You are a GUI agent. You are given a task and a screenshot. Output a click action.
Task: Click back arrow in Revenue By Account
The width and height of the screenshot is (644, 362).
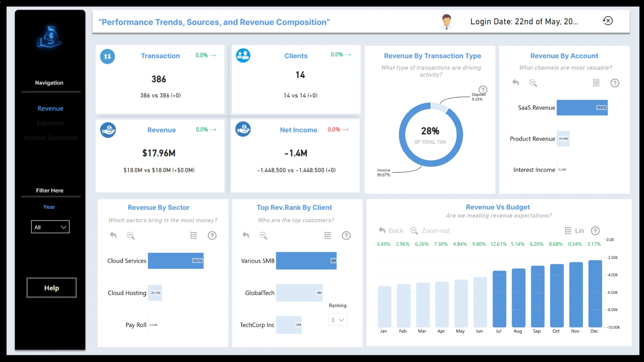[516, 83]
